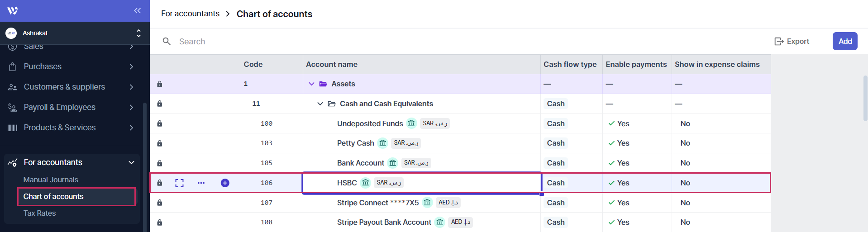The image size is (868, 232).
Task: Click the expand icon on HSBC row
Action: pyautogui.click(x=179, y=183)
